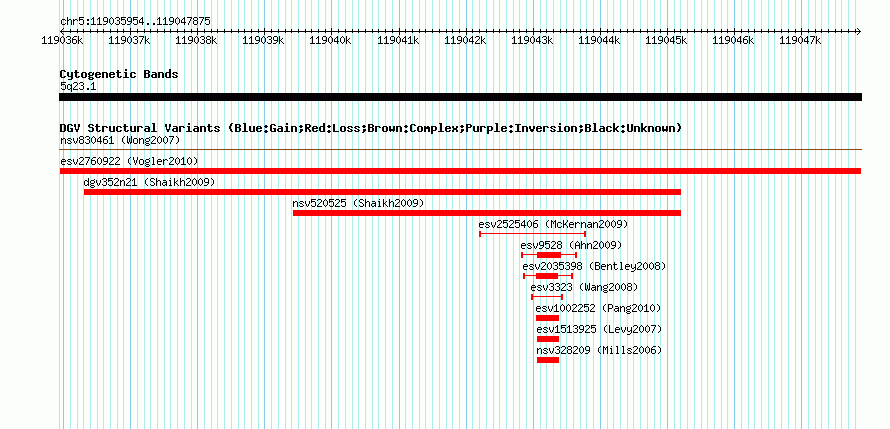
Task: Select the esv3323 thin red interval
Action: pyautogui.click(x=547, y=297)
